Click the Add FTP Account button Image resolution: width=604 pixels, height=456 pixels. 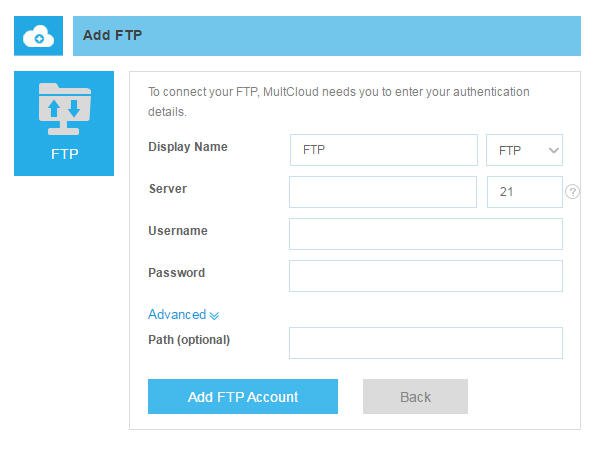tap(243, 397)
